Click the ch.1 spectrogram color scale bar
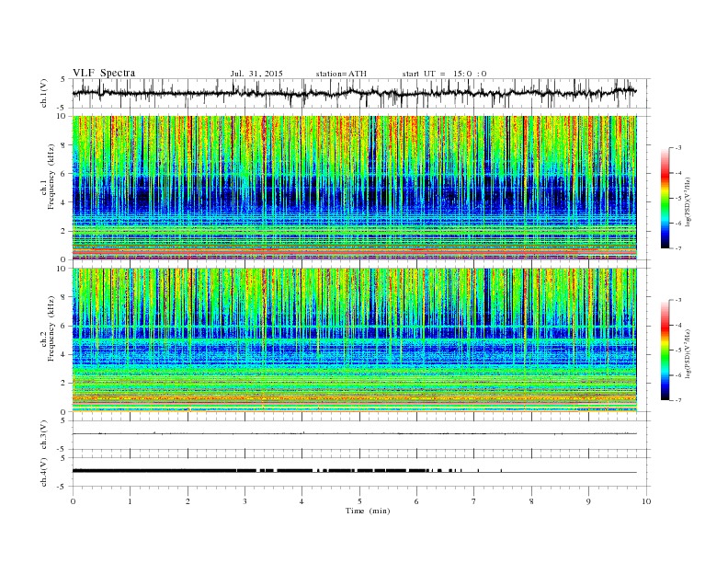This screenshot has height=563, width=728. click(x=665, y=198)
